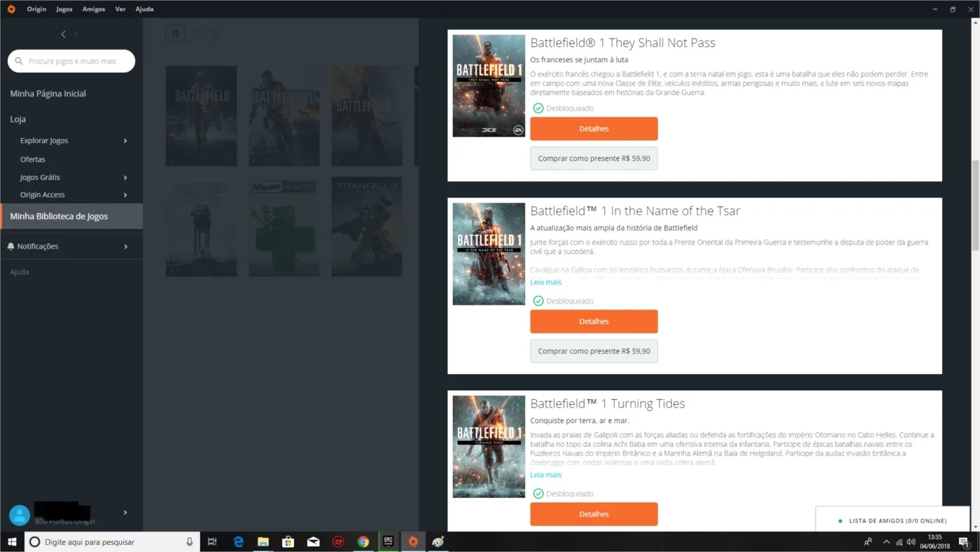Expand the Jogos Grátis submenu arrow
The image size is (980, 552).
coord(125,178)
